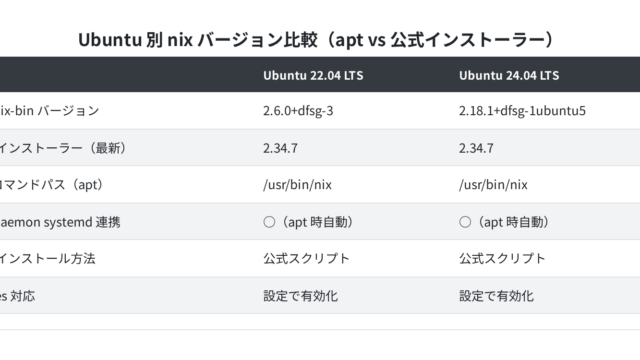Click the table title about nix バージョン比較
The width and height of the screenshot is (640, 360).
[x=316, y=40]
